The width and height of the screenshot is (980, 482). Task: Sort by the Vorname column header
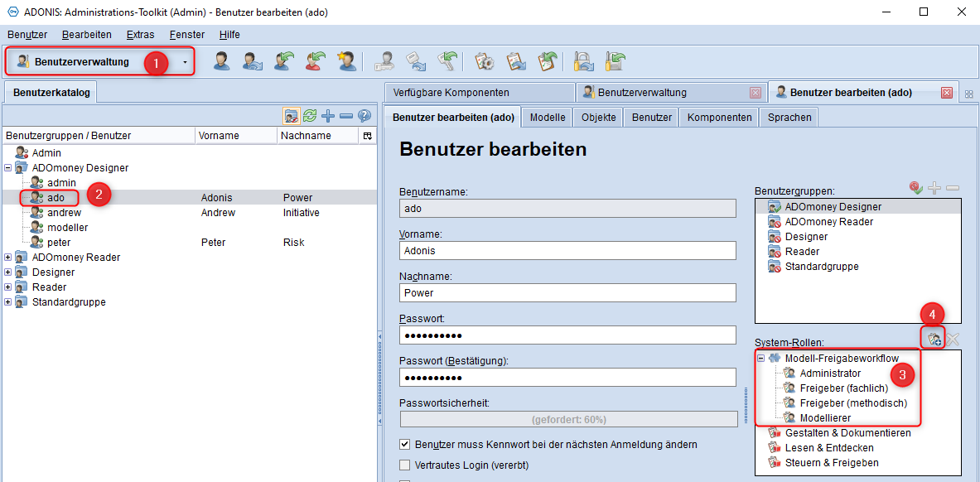pyautogui.click(x=235, y=136)
